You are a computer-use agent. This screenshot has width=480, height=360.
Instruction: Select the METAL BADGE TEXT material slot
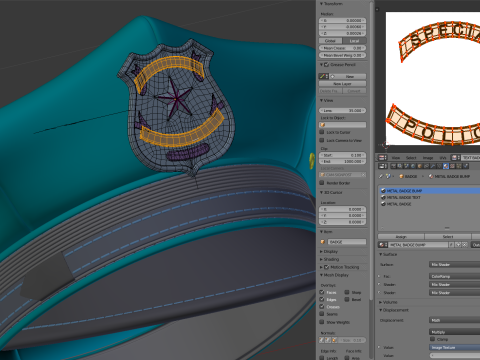(429, 197)
